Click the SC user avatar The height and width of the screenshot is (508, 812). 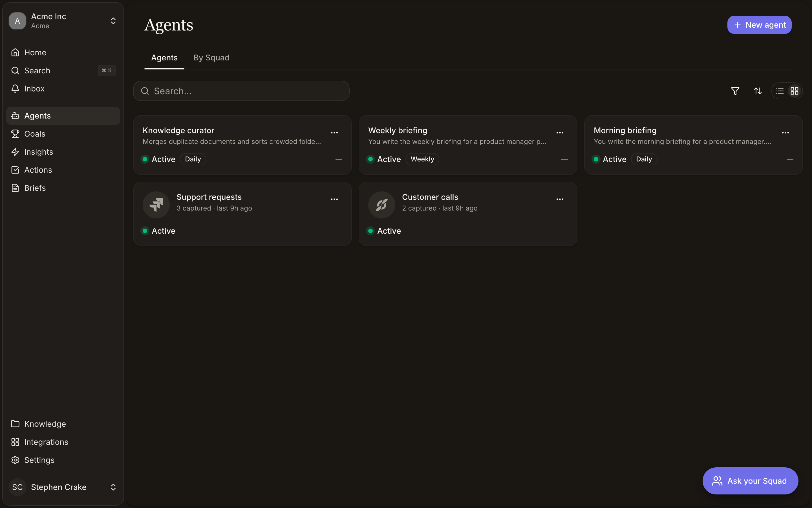point(17,487)
